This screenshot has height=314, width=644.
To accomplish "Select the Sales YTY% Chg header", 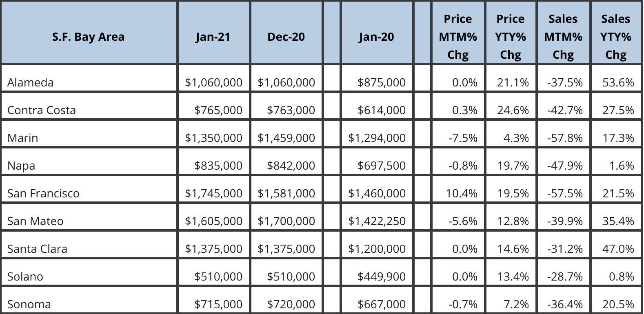I will pos(615,37).
